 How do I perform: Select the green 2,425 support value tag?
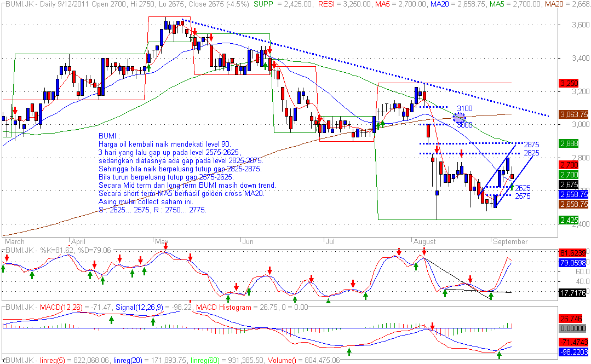click(569, 220)
